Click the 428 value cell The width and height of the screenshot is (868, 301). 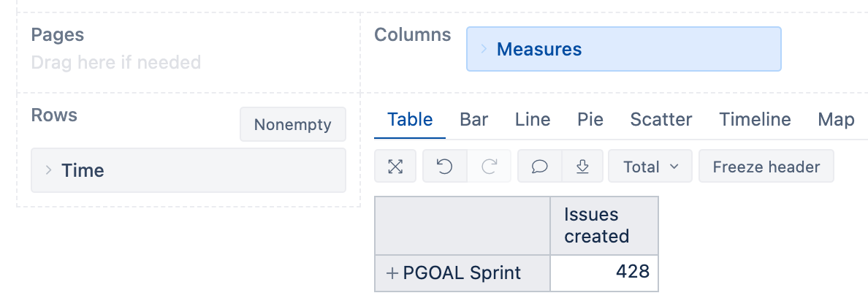604,273
